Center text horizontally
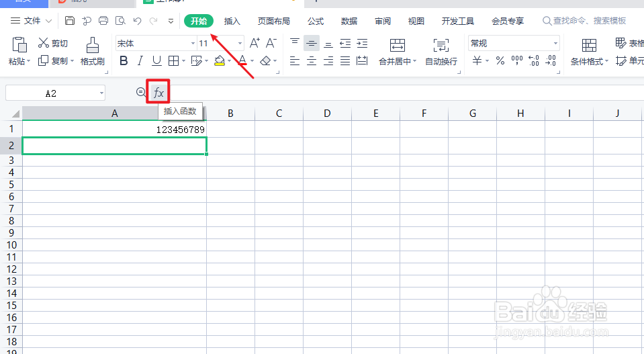 [x=312, y=60]
